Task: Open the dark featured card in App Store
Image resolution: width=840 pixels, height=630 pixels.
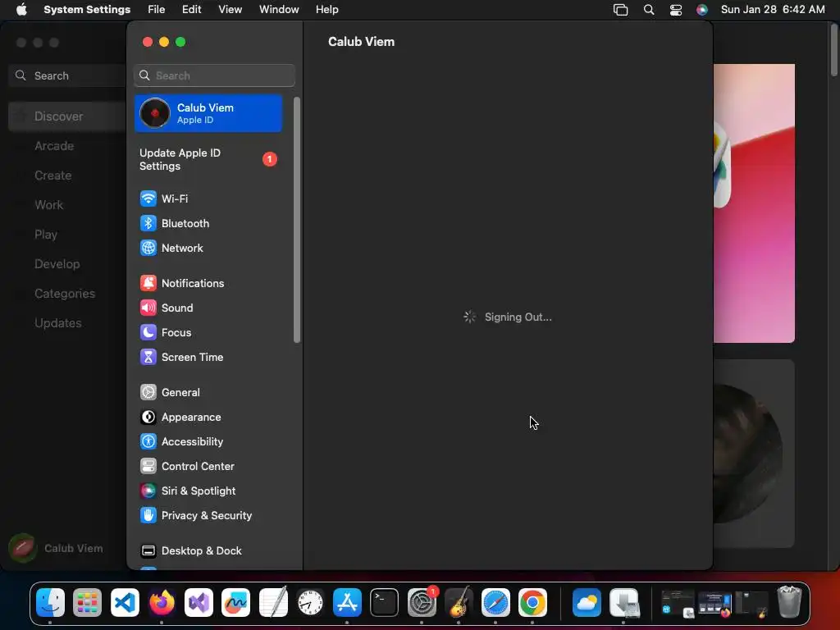Action: coord(755,453)
